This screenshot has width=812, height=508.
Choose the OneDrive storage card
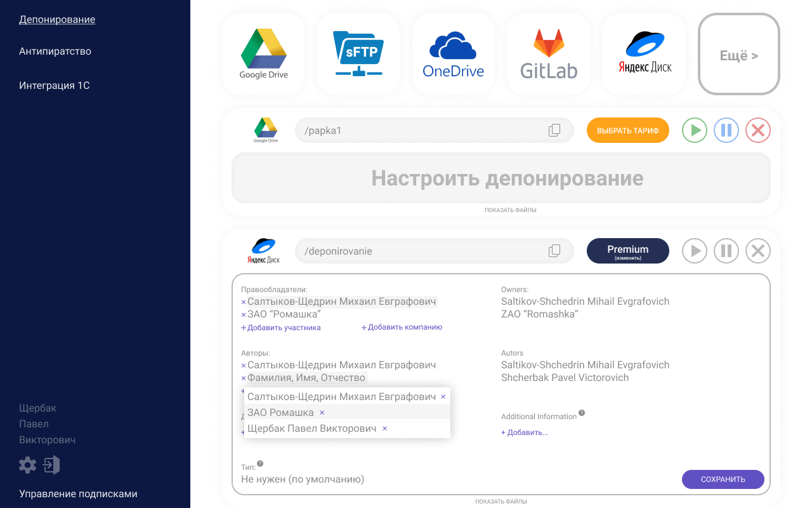454,54
